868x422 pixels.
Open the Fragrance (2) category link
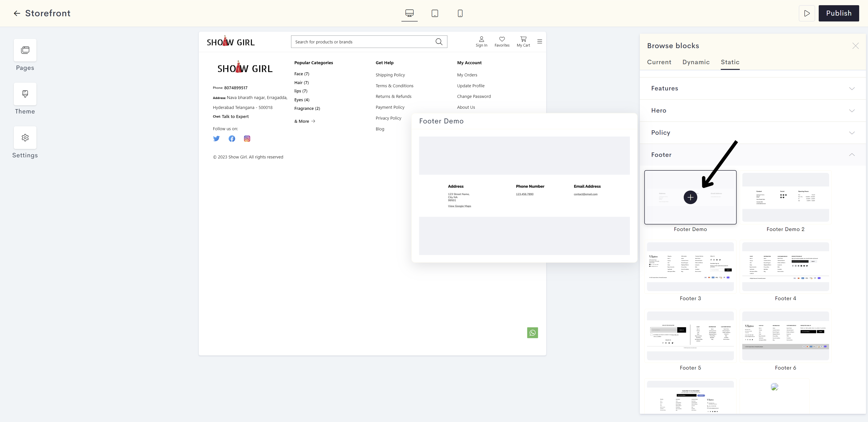pyautogui.click(x=307, y=108)
